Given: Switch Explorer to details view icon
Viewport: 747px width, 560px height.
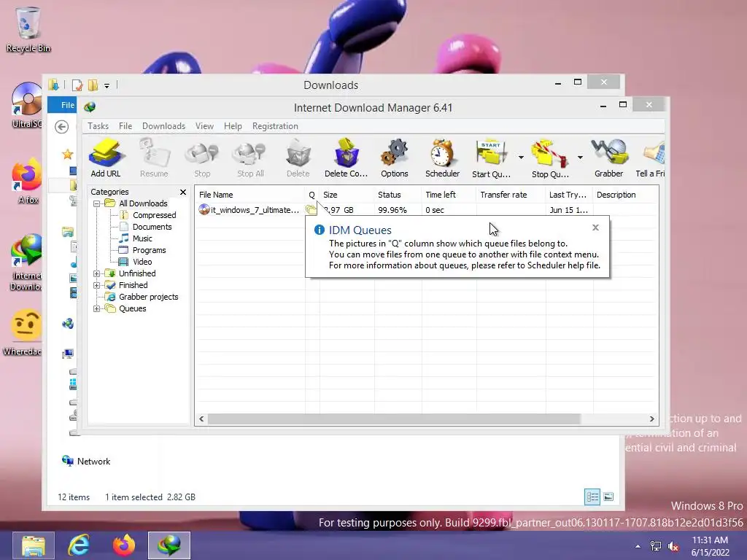Looking at the screenshot, I should [x=592, y=497].
